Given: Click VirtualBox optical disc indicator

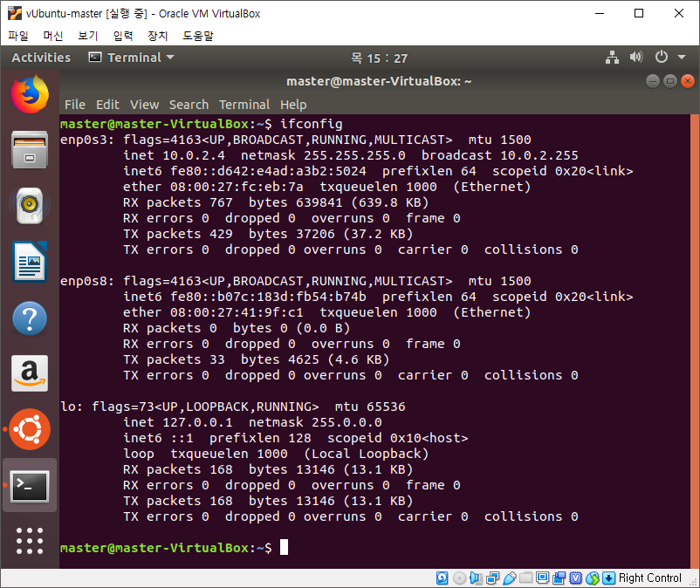Looking at the screenshot, I should point(459,578).
